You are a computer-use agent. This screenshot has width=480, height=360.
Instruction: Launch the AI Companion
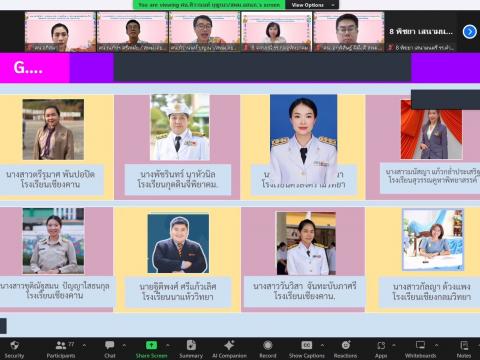click(229, 349)
